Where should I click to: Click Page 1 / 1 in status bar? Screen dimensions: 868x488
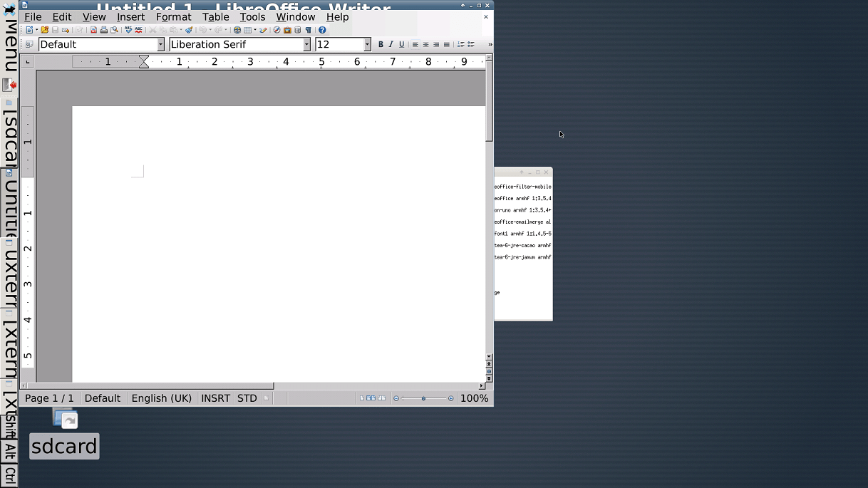49,398
